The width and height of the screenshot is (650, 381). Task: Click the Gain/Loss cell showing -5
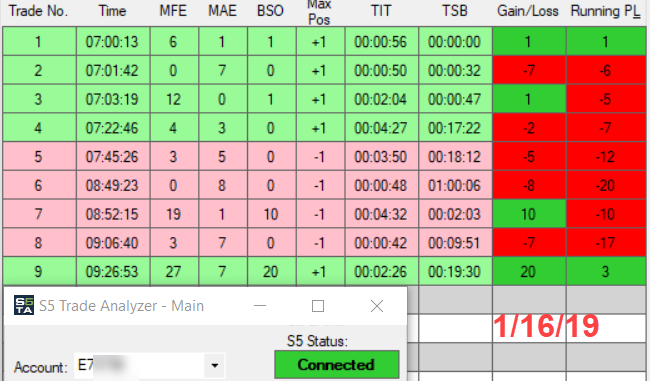529,157
